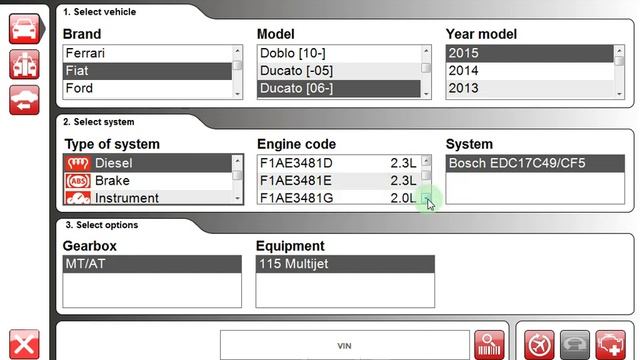
Task: Select Ducato [-05] model
Action: pos(339,71)
